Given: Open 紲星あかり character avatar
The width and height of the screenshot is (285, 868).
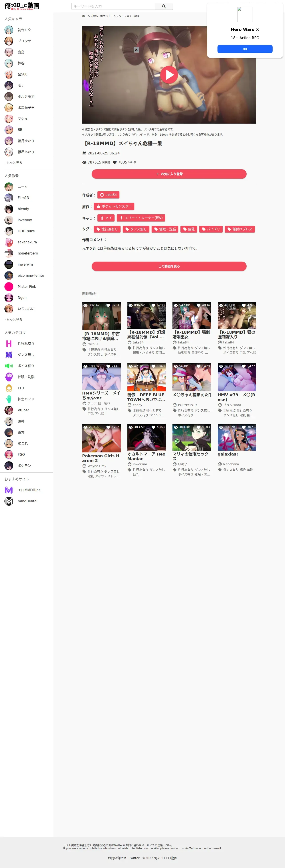Looking at the screenshot, I should pos(9,152).
